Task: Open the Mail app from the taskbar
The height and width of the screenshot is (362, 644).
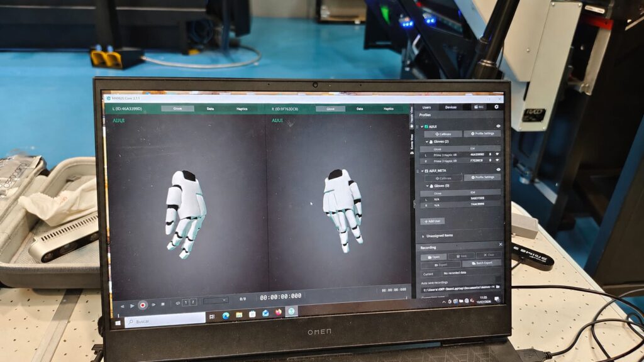Action: point(265,313)
